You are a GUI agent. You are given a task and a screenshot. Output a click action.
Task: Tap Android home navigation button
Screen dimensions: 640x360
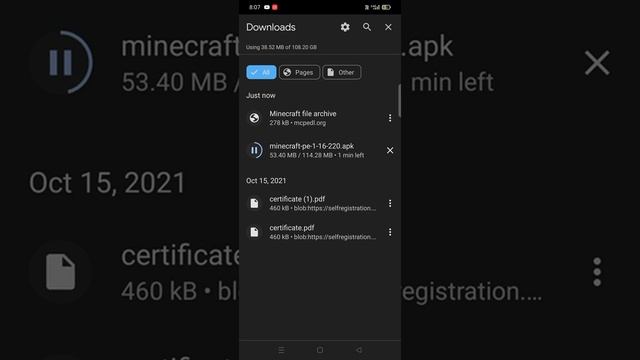coord(320,350)
